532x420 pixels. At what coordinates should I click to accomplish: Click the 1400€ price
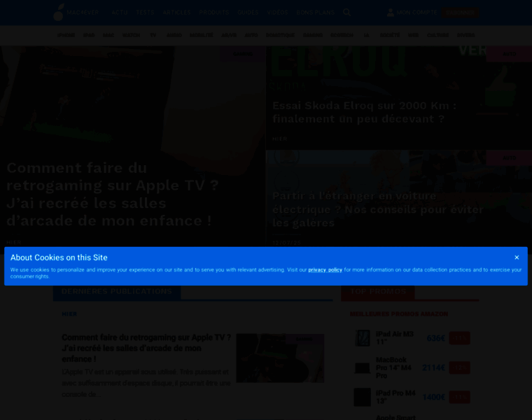click(433, 398)
